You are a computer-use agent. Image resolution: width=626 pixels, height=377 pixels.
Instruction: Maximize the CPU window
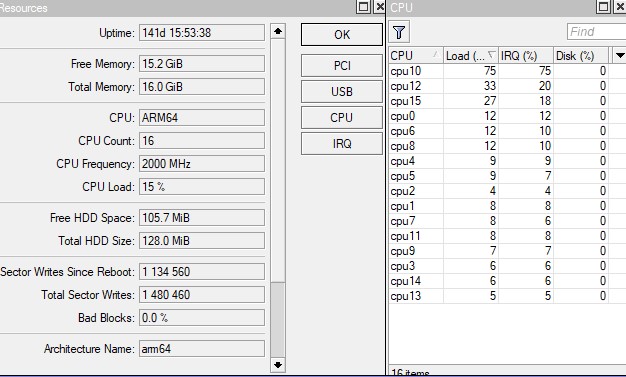pos(604,7)
